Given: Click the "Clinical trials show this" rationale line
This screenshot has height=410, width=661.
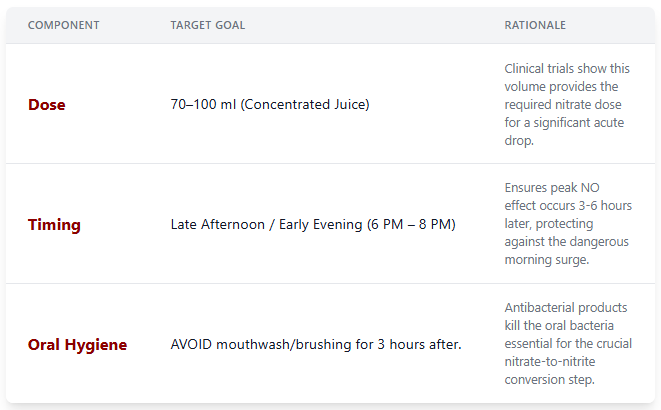Looking at the screenshot, I should (567, 68).
